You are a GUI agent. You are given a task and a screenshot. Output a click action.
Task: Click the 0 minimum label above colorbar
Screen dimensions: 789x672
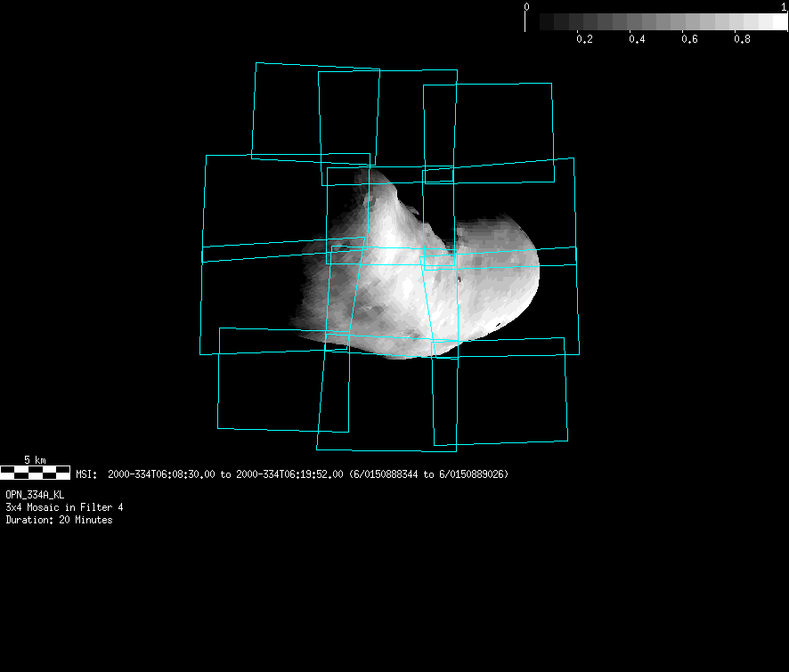tap(526, 7)
